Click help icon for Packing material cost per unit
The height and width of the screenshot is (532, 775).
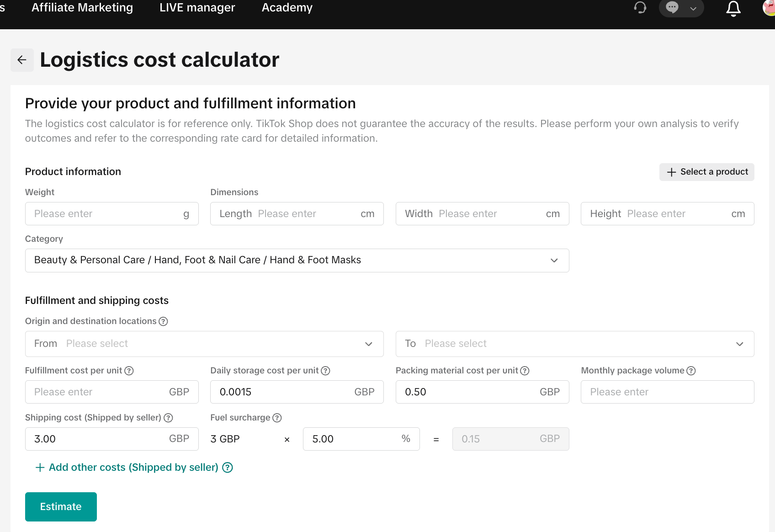pyautogui.click(x=525, y=371)
